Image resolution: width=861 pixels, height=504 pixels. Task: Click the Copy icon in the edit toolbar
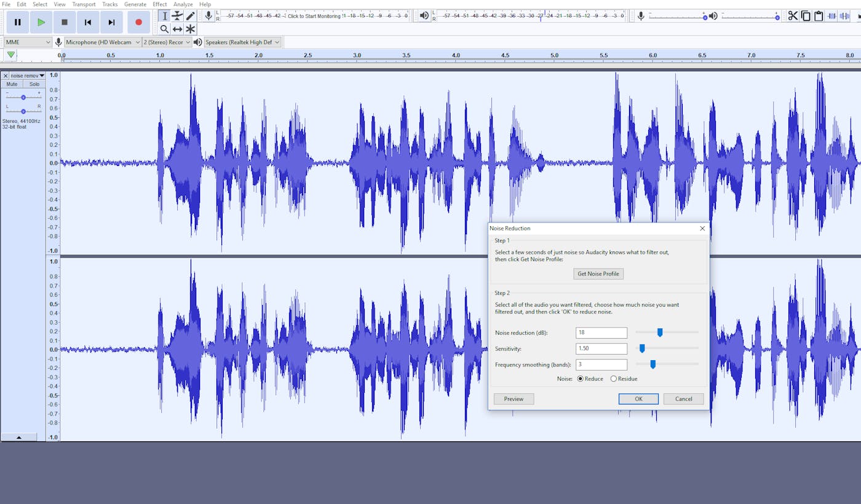[x=806, y=16]
